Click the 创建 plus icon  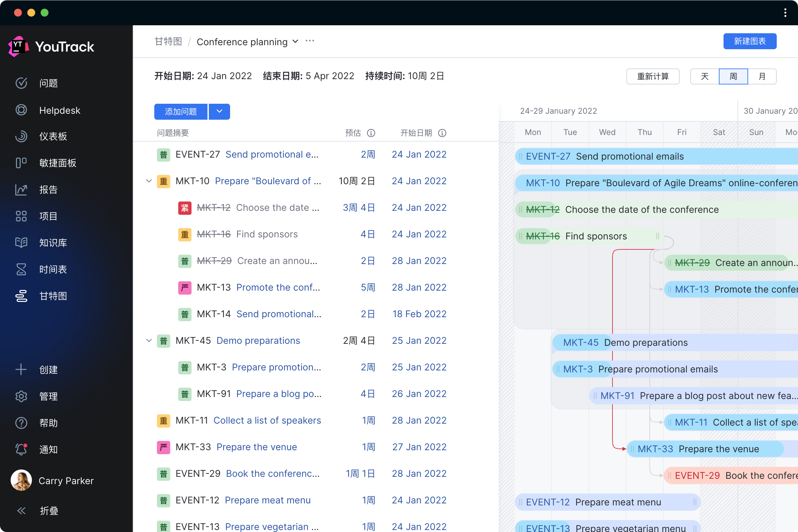21,370
